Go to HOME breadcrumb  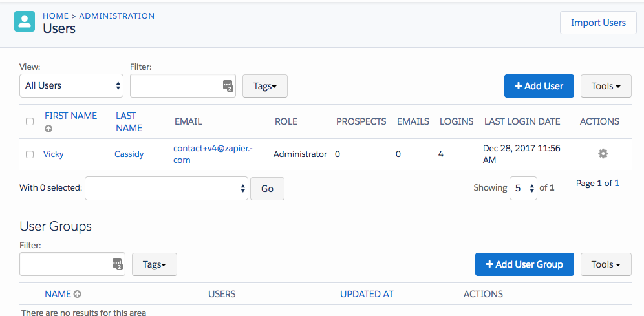(x=56, y=16)
